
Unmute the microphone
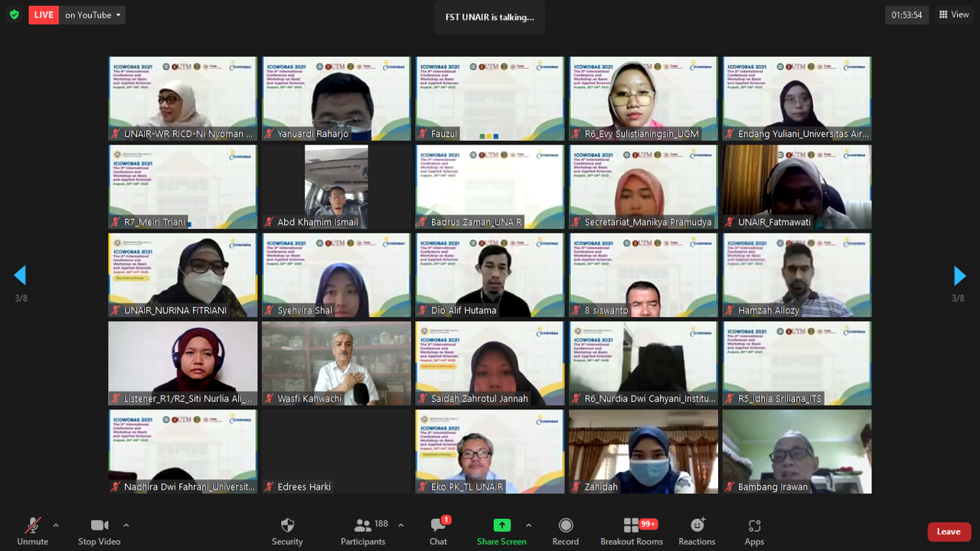[32, 531]
